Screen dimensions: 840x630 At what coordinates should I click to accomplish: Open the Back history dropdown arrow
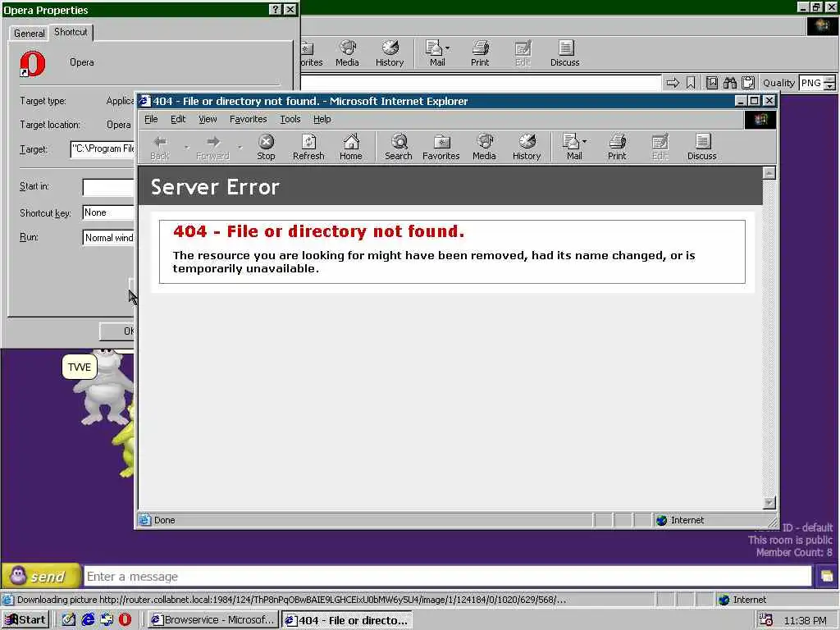[186, 147]
